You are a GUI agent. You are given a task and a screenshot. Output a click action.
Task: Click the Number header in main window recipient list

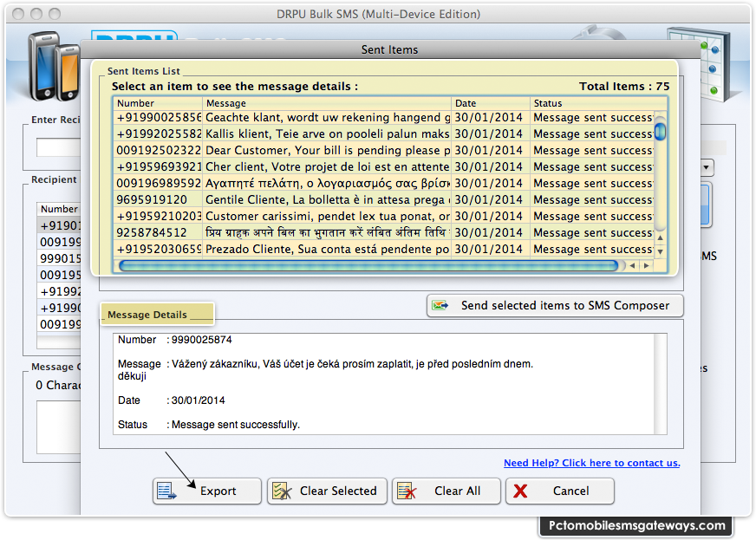pos(59,209)
